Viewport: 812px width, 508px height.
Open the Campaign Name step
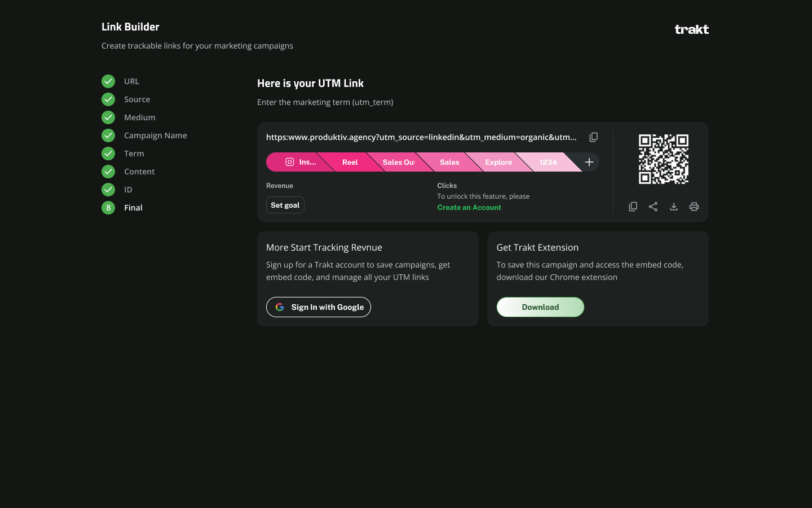point(156,135)
